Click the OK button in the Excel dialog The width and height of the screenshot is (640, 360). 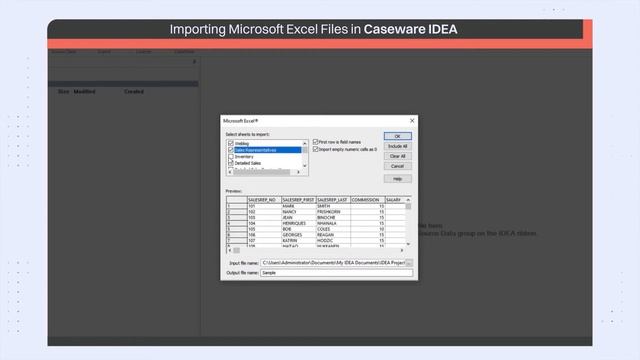(398, 136)
